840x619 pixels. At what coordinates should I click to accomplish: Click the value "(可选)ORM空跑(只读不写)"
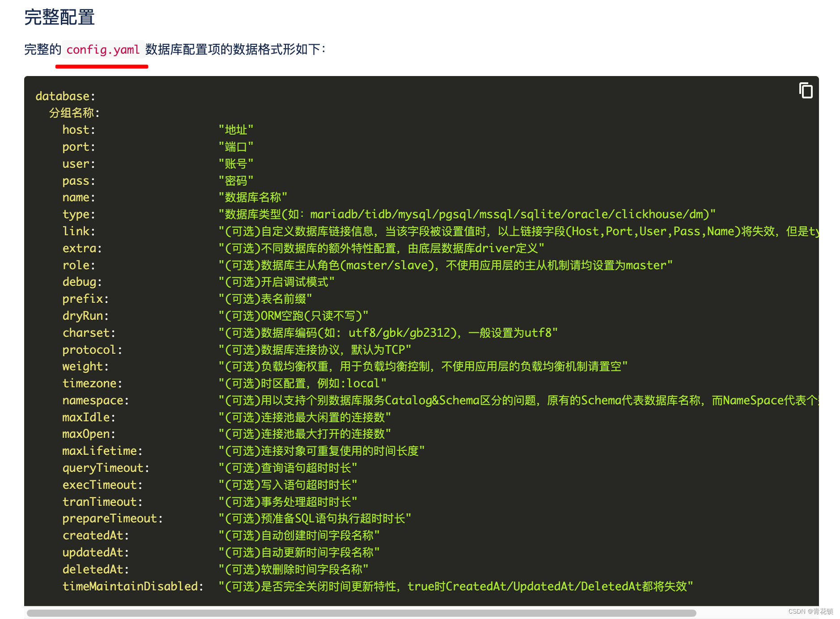click(x=293, y=316)
